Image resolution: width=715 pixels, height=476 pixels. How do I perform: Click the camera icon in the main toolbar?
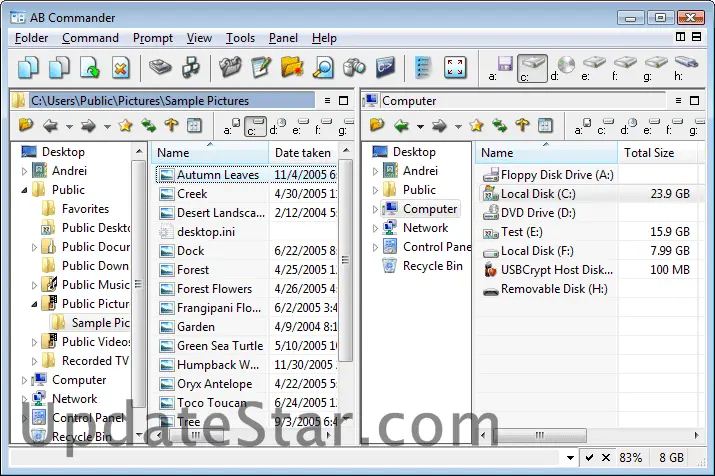click(x=354, y=67)
